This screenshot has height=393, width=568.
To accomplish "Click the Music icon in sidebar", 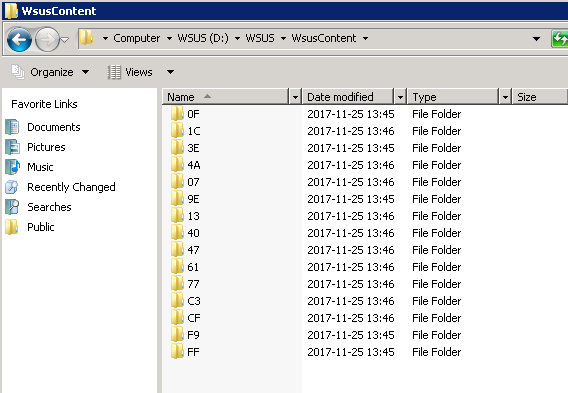I will 12,167.
